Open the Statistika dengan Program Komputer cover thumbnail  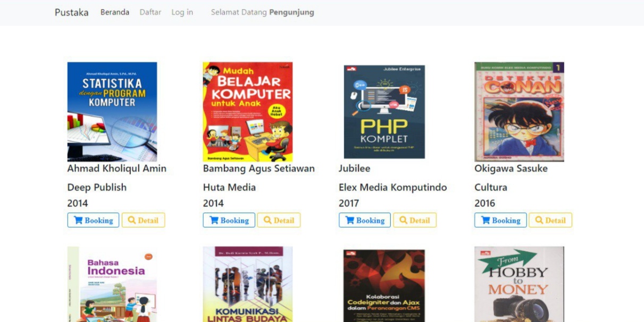(111, 111)
